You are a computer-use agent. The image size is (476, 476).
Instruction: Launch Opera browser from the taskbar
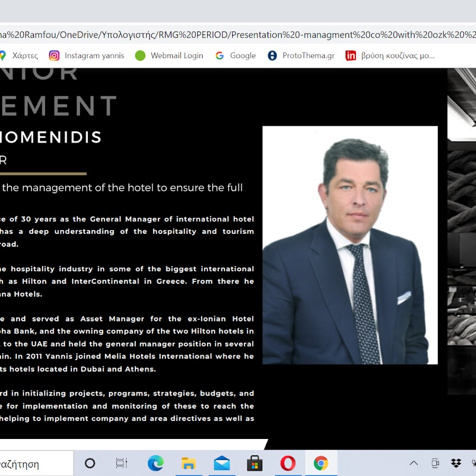(x=288, y=463)
